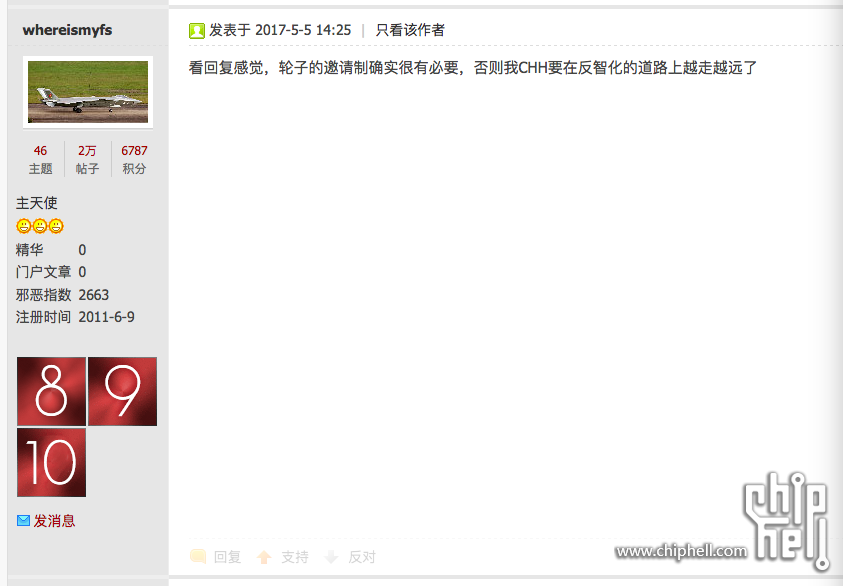Click the red number 9 medal badge
The image size is (843, 586).
coord(123,391)
